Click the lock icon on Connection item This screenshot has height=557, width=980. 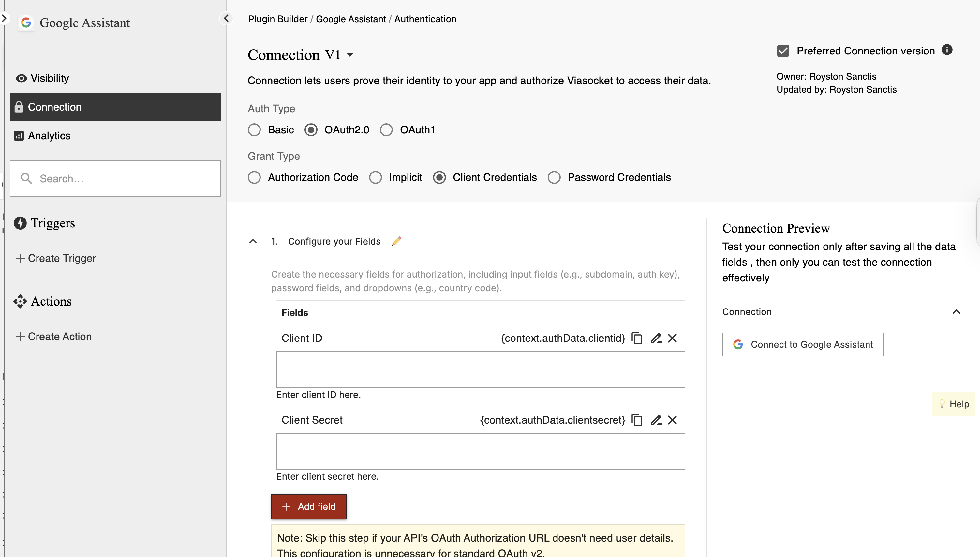pyautogui.click(x=19, y=107)
